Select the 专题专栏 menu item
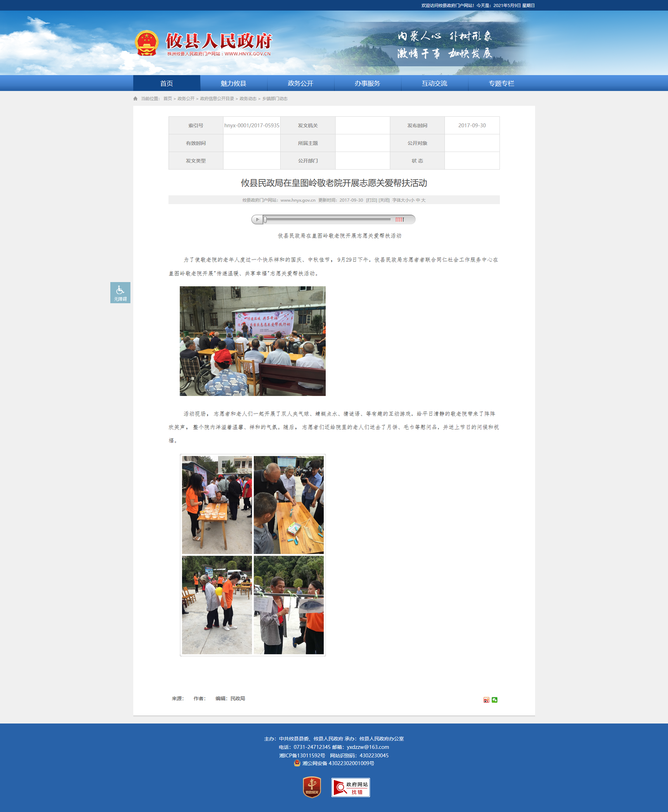 pyautogui.click(x=501, y=84)
